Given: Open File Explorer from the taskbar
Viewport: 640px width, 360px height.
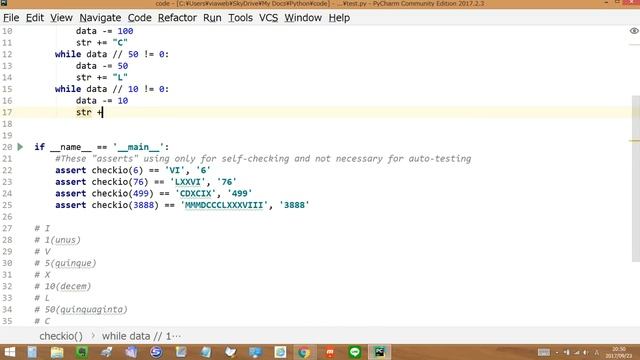Looking at the screenshot, I should pyautogui.click(x=57, y=352).
